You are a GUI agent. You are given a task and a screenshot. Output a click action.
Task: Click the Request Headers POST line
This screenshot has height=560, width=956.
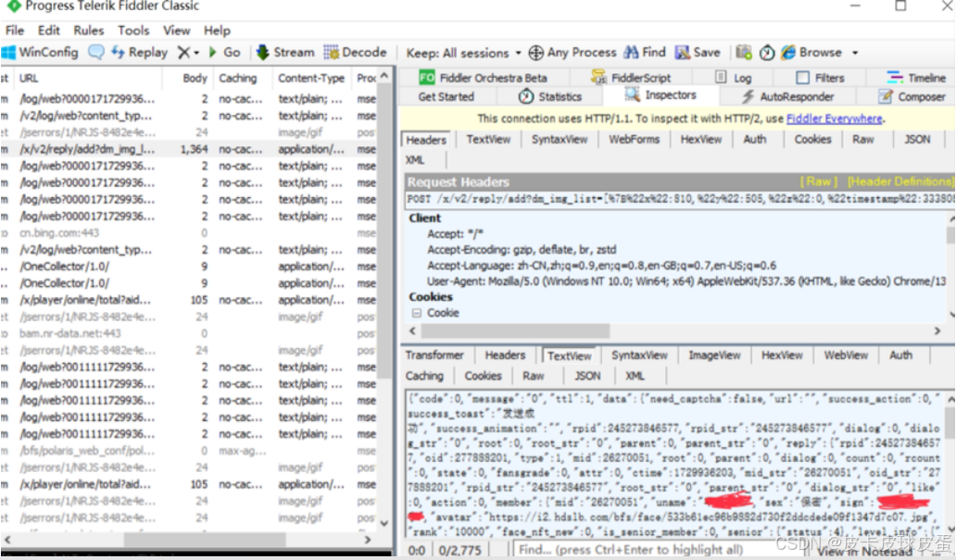coord(679,199)
